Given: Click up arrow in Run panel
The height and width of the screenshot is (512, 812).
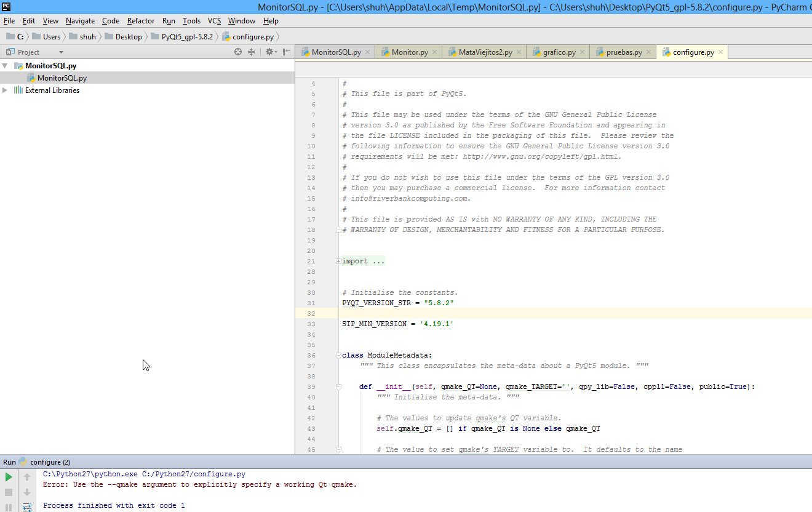Looking at the screenshot, I should coord(27,477).
